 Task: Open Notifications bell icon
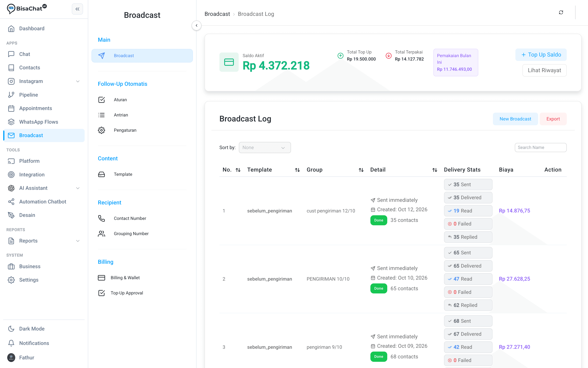(11, 343)
